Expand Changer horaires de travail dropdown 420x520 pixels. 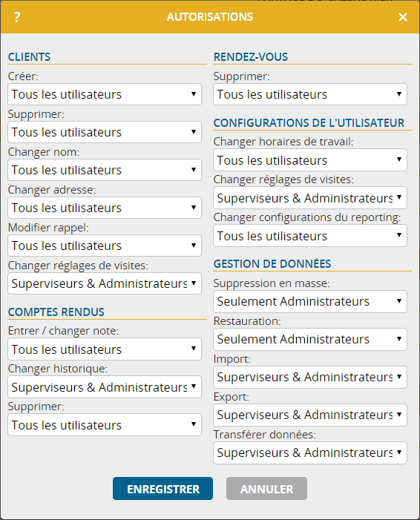pos(310,159)
